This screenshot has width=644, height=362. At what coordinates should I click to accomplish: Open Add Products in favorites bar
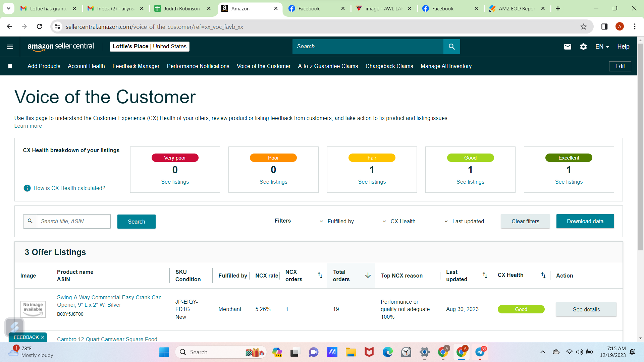44,66
